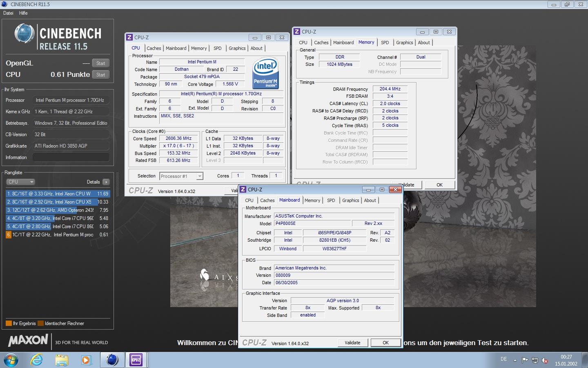
Task: Open About tab in CPU-Z Memory window
Action: (x=424, y=43)
